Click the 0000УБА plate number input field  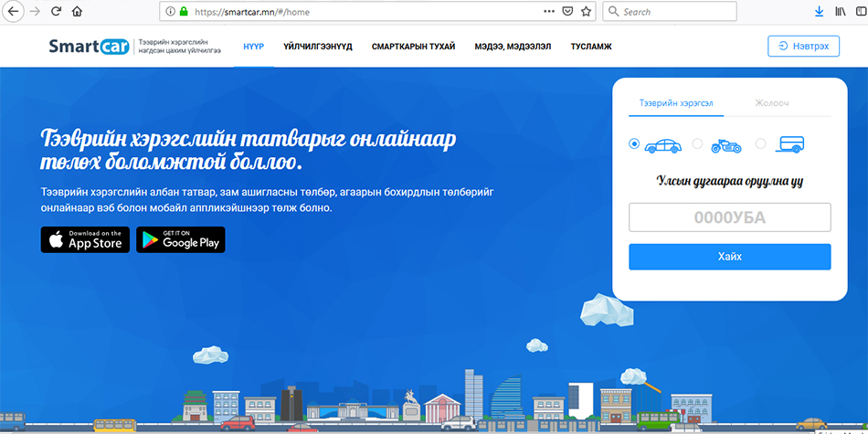point(729,217)
